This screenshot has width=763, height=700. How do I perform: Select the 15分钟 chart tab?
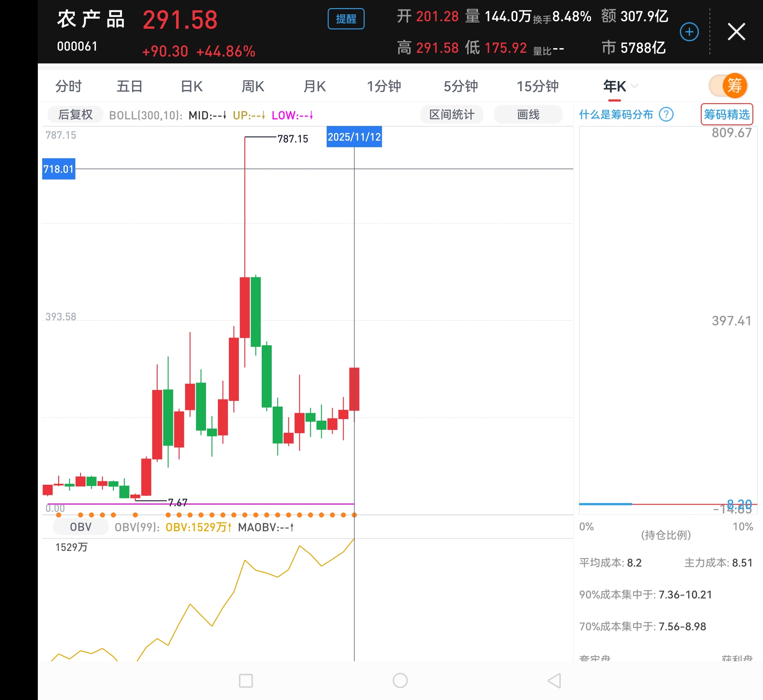(538, 86)
